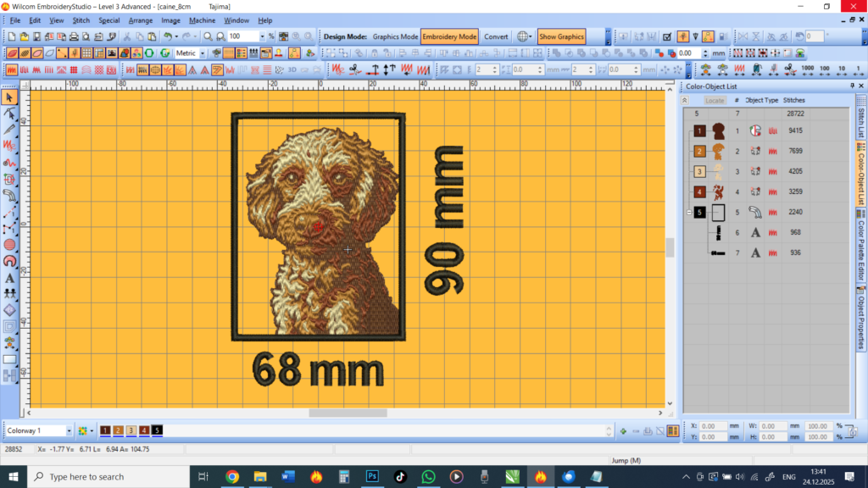Viewport: 868px width, 488px height.
Task: Click the 3D stitch effect icon
Action: pos(292,69)
